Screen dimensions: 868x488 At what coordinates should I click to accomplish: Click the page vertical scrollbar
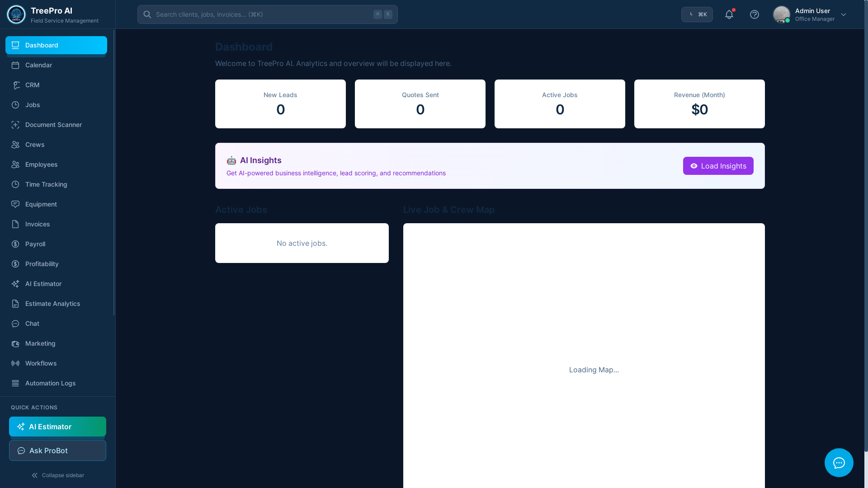pyautogui.click(x=866, y=226)
